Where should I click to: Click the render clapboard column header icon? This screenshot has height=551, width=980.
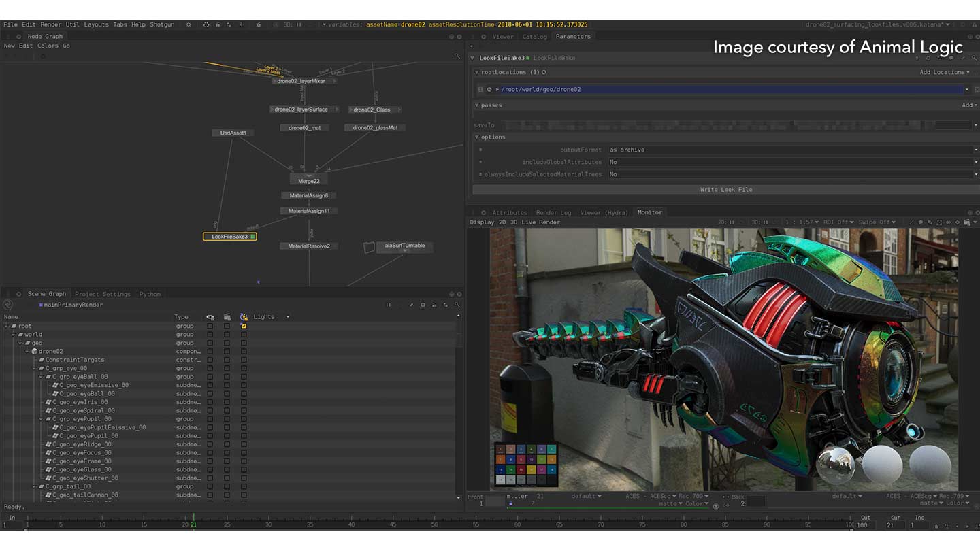click(x=227, y=317)
